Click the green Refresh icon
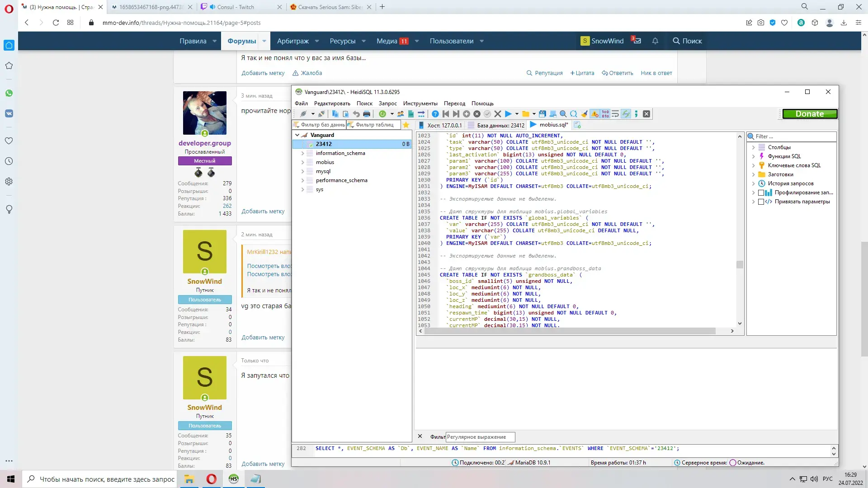This screenshot has width=868, height=488. [382, 114]
